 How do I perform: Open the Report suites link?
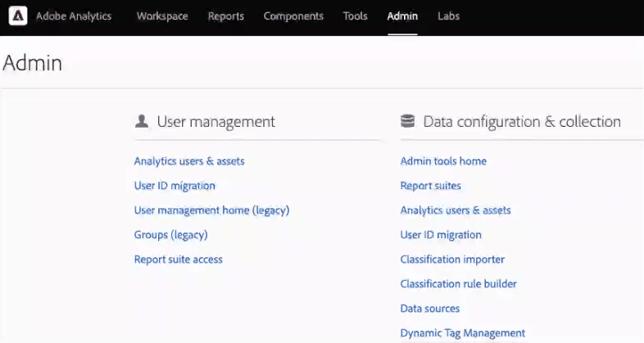(431, 186)
